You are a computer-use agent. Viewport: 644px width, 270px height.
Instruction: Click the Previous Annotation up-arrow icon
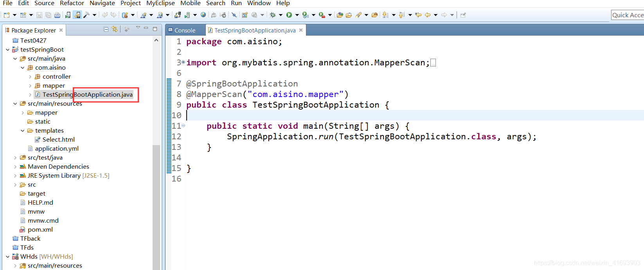(401, 15)
